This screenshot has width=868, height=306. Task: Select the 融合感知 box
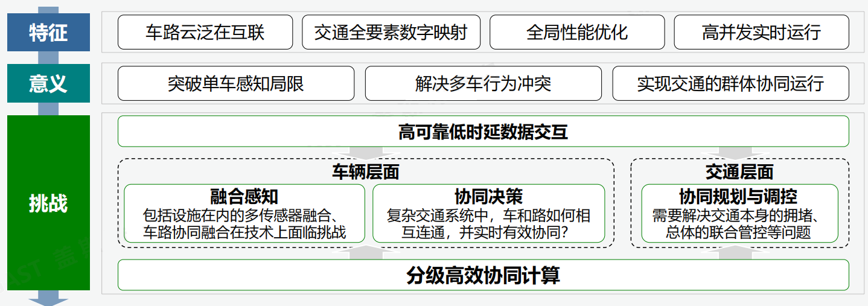pyautogui.click(x=244, y=214)
